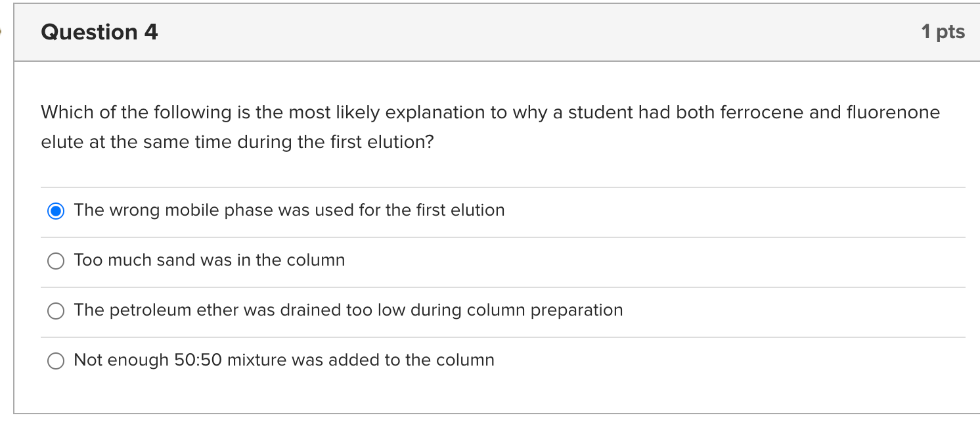
Task: Mark the 'Not enough 50:50 mixture' radio button
Action: click(x=56, y=361)
